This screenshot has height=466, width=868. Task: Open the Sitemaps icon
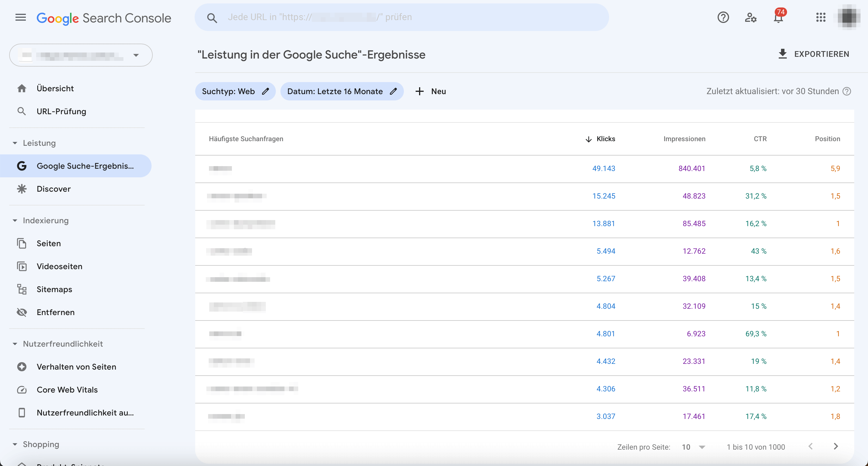(22, 289)
